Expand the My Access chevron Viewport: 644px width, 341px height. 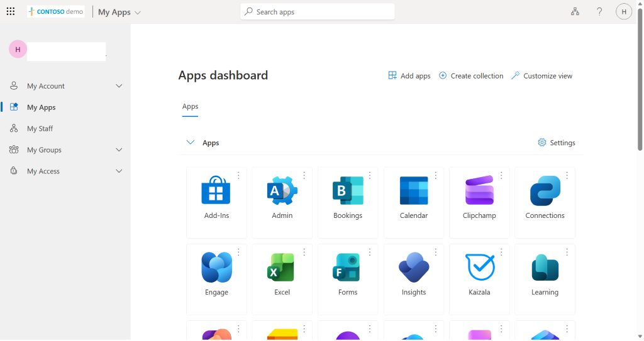click(119, 171)
